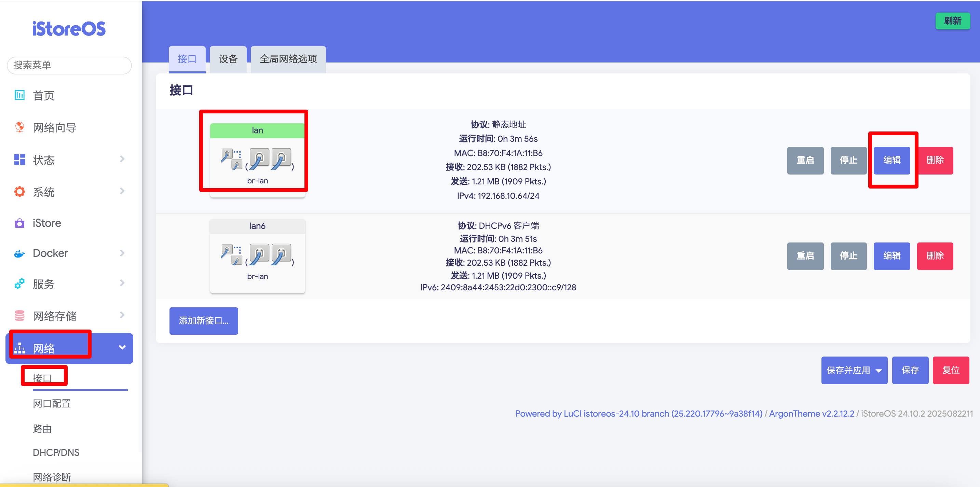The height and width of the screenshot is (487, 980).
Task: Click the Docker whale icon
Action: point(19,253)
